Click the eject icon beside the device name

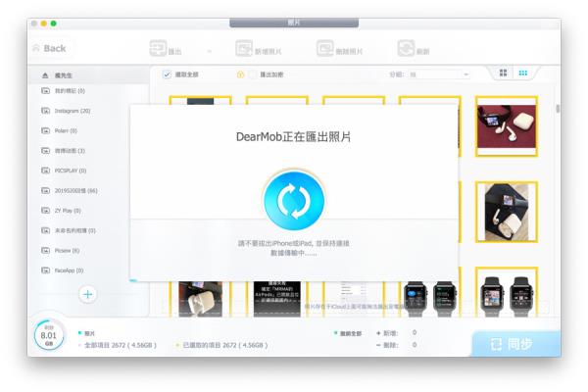click(45, 75)
